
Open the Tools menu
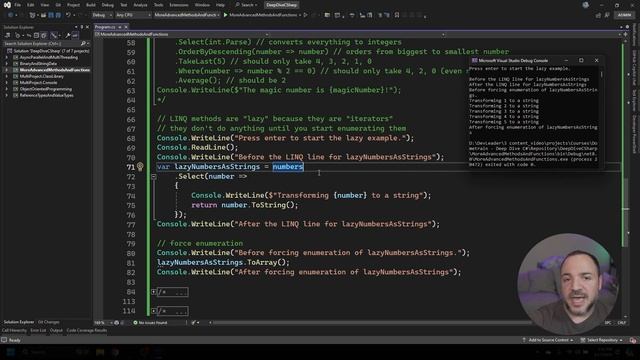point(158,5)
